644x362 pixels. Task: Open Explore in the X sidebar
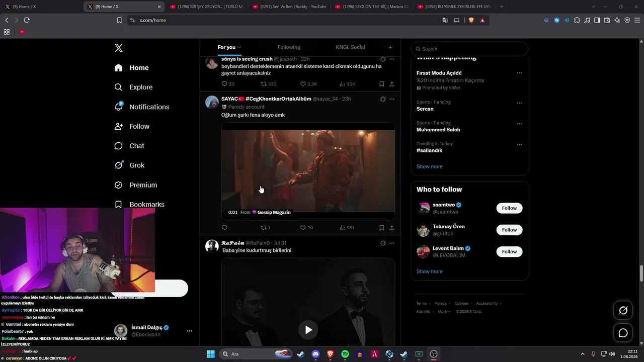pyautogui.click(x=133, y=87)
